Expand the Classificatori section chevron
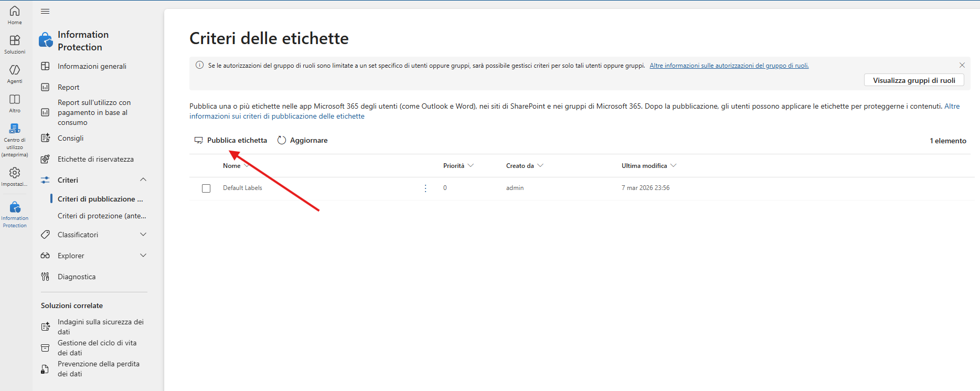The width and height of the screenshot is (980, 391). coord(143,234)
